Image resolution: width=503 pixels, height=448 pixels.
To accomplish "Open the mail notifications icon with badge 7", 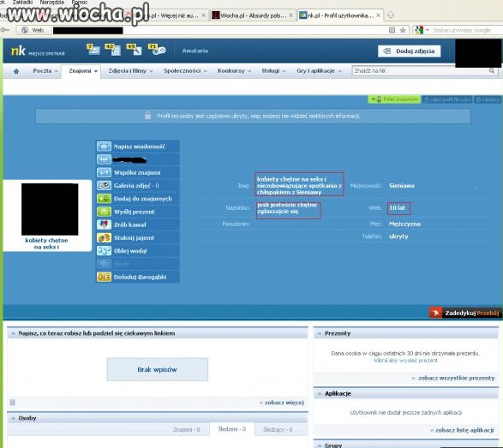I will coord(93,50).
